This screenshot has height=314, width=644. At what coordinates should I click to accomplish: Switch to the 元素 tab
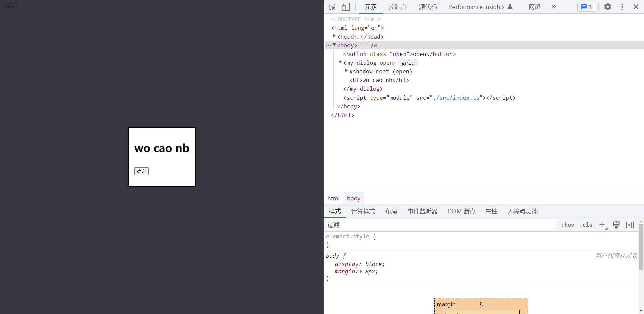(x=371, y=7)
